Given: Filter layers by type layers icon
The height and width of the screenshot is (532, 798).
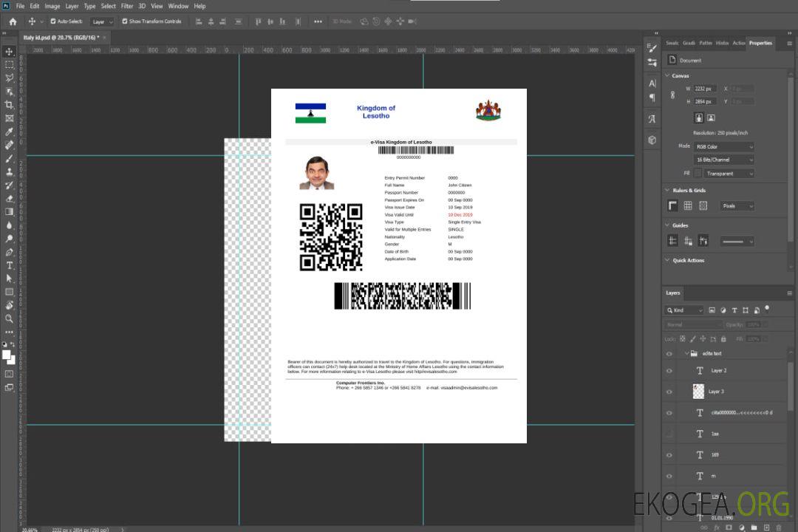Looking at the screenshot, I should click(734, 310).
